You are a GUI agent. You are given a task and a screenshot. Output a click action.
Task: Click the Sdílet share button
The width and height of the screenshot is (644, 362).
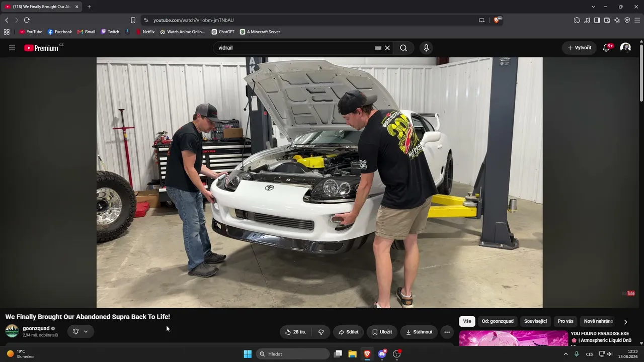tap(348, 332)
